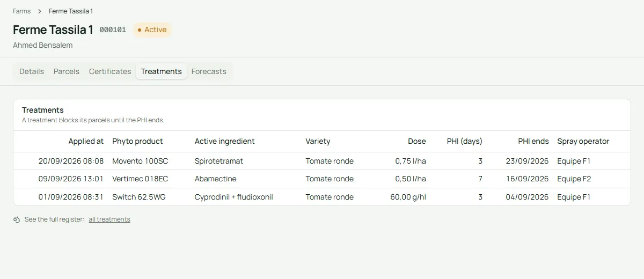The image size is (644, 279).
Task: Click the Treatments card title
Action: click(x=43, y=110)
